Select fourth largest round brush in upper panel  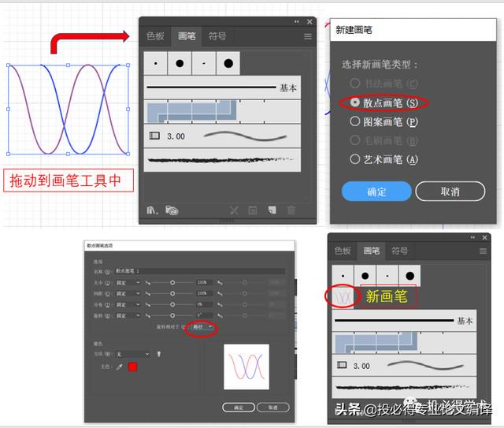click(228, 63)
